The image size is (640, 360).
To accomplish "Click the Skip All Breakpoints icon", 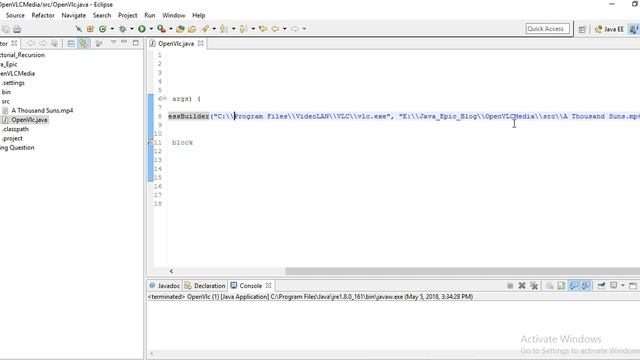I will (x=78, y=29).
